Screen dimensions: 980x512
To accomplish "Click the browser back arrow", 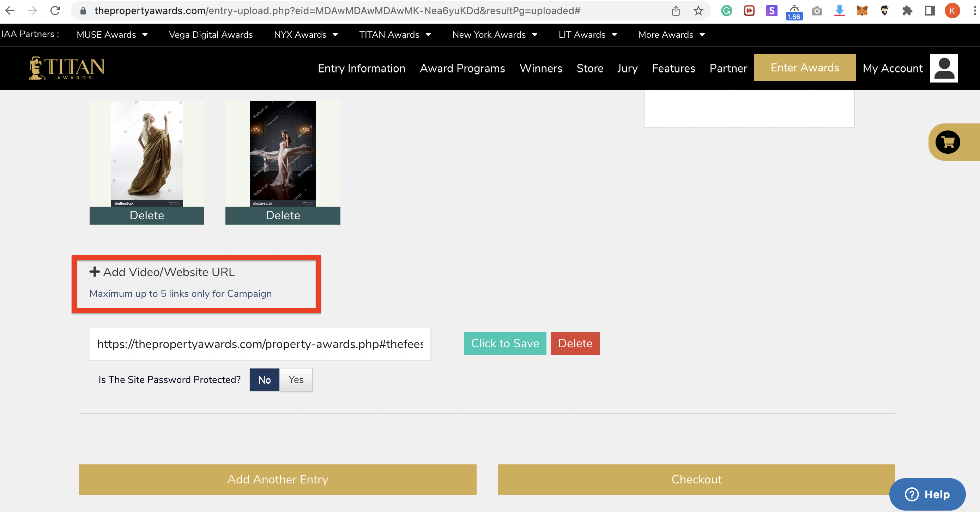I will pyautogui.click(x=10, y=11).
